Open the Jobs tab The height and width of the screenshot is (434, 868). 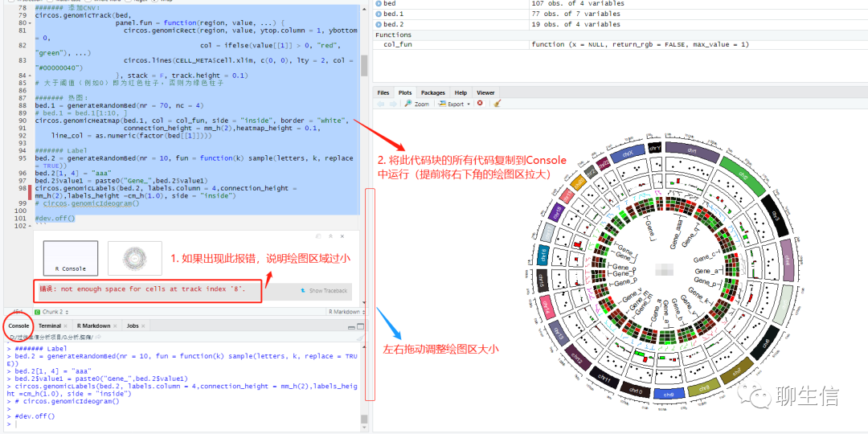pos(133,326)
